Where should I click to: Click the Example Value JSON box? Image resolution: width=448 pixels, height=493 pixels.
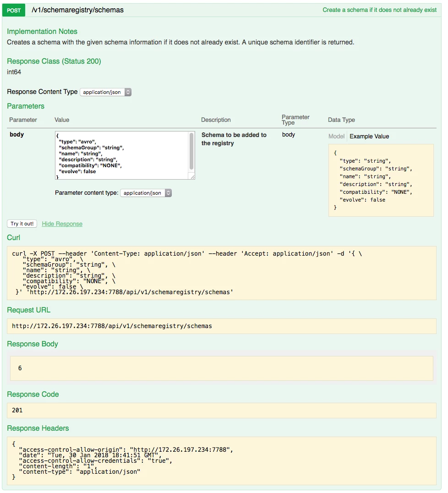(381, 180)
